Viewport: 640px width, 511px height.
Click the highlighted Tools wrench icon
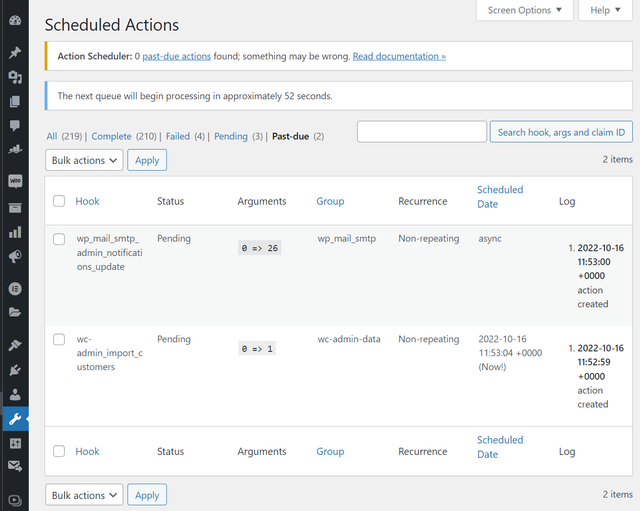[x=16, y=419]
